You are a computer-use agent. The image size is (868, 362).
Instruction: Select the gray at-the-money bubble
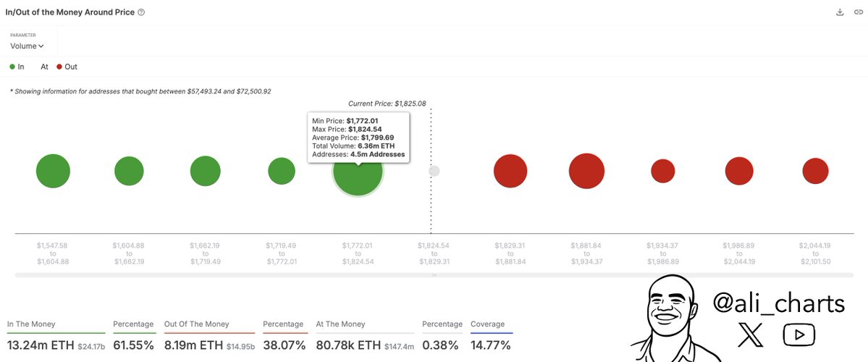[x=434, y=171]
